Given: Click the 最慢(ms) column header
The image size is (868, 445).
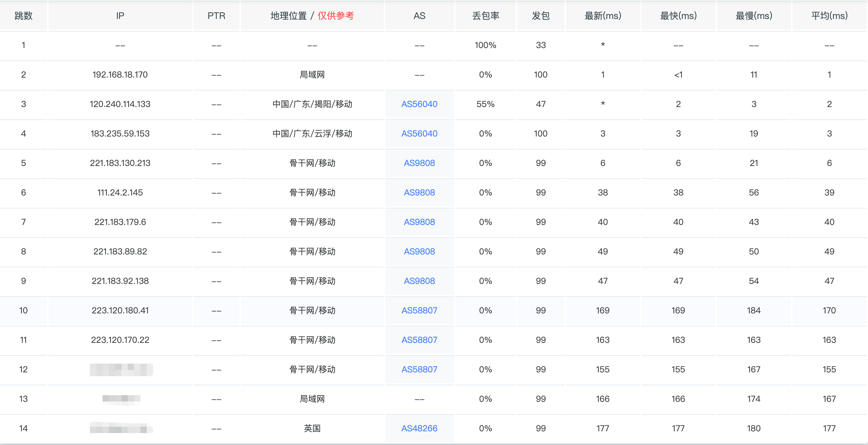Looking at the screenshot, I should [754, 16].
